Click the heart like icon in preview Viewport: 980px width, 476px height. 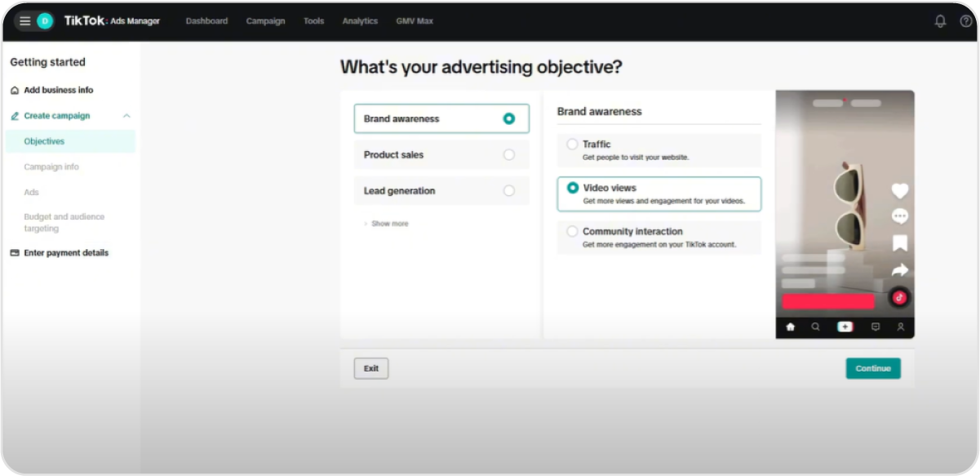pos(899,191)
